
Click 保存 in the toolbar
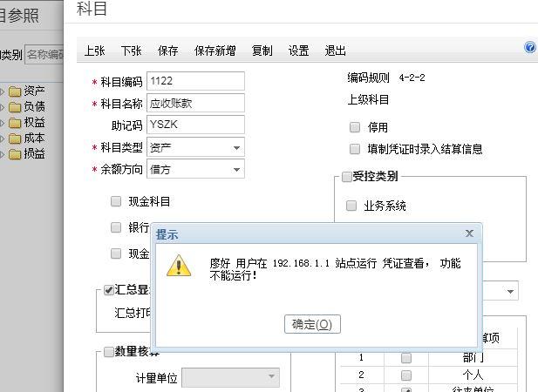(167, 51)
